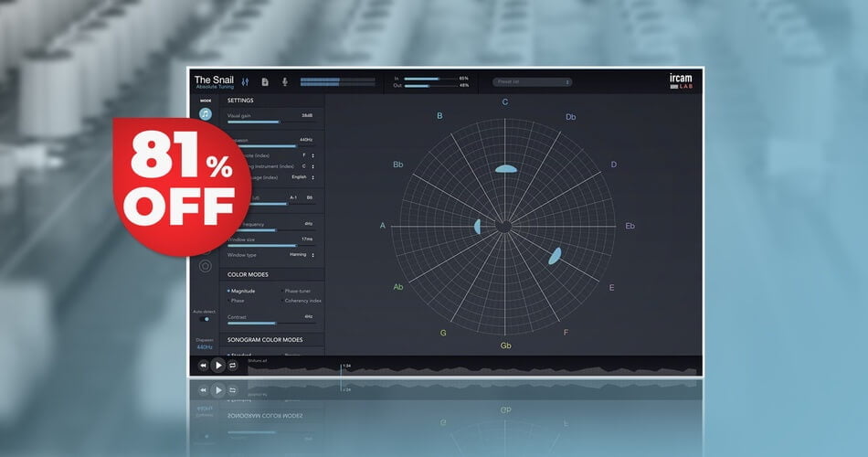Click the Ab note label on tuner
The height and width of the screenshot is (457, 868).
click(x=398, y=287)
